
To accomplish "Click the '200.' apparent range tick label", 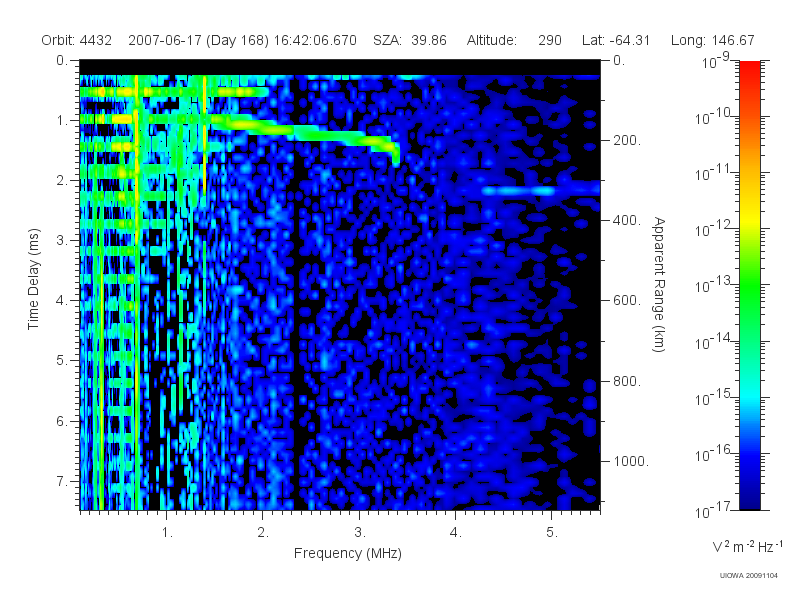I will tap(627, 140).
